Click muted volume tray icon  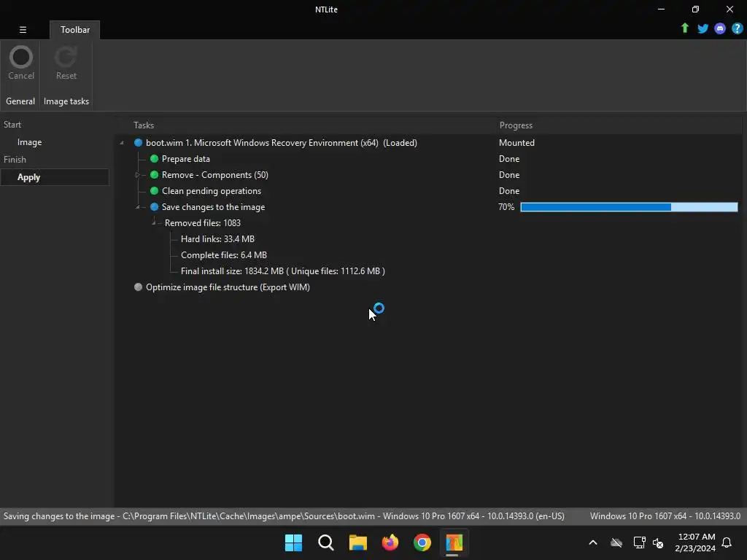pos(658,542)
